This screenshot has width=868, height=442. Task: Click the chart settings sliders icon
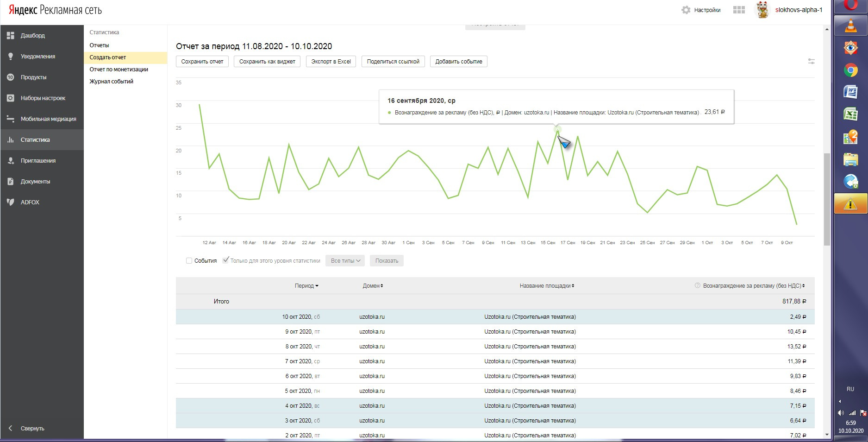click(x=811, y=61)
